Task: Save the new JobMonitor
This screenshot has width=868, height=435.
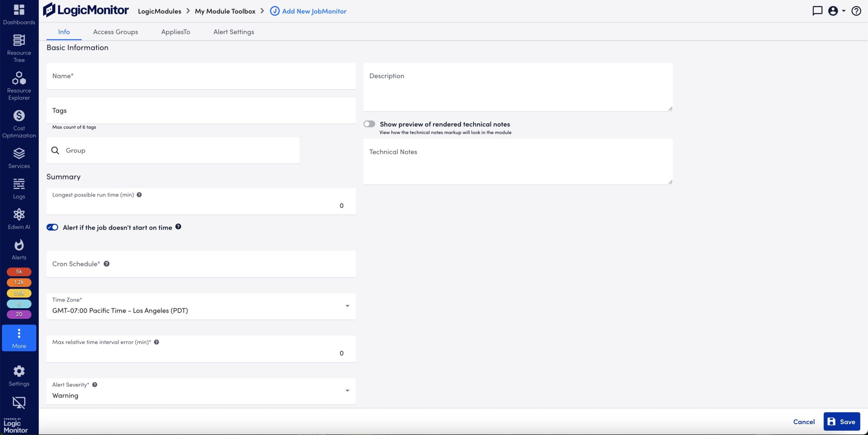Action: [x=841, y=421]
